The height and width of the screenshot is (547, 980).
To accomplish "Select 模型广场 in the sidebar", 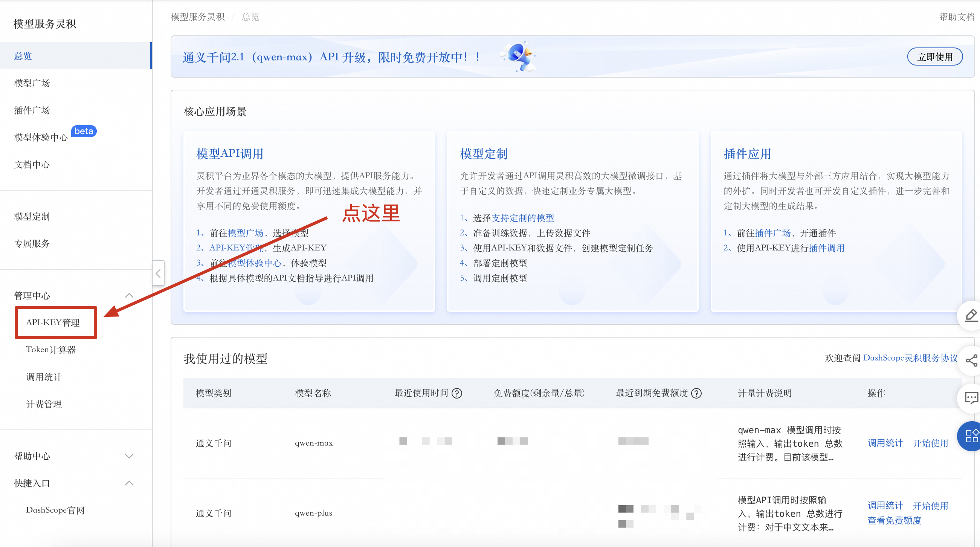I will click(x=32, y=83).
